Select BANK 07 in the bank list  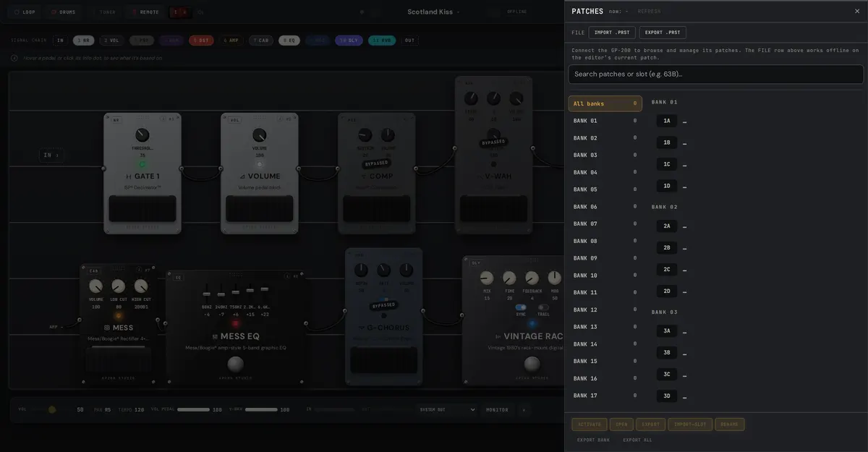pyautogui.click(x=605, y=224)
